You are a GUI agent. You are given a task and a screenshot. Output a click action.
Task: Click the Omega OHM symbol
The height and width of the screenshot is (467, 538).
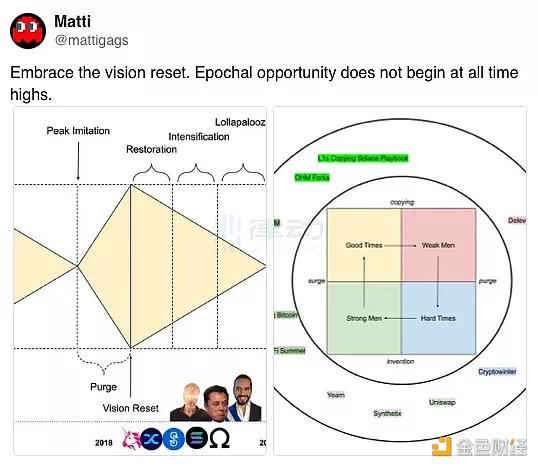click(219, 439)
